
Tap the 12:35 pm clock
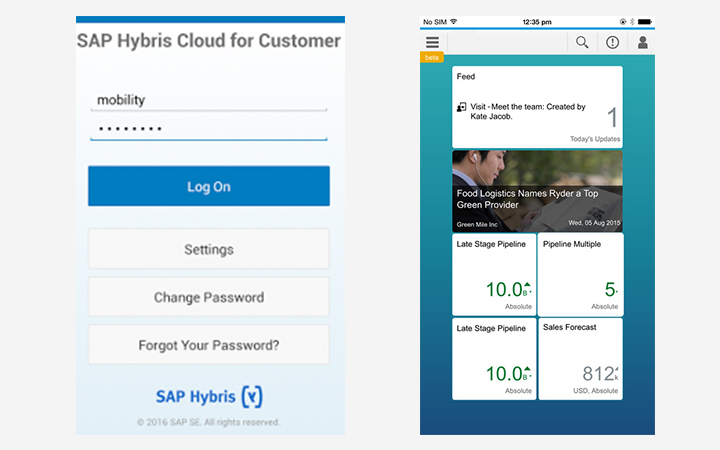tap(537, 22)
